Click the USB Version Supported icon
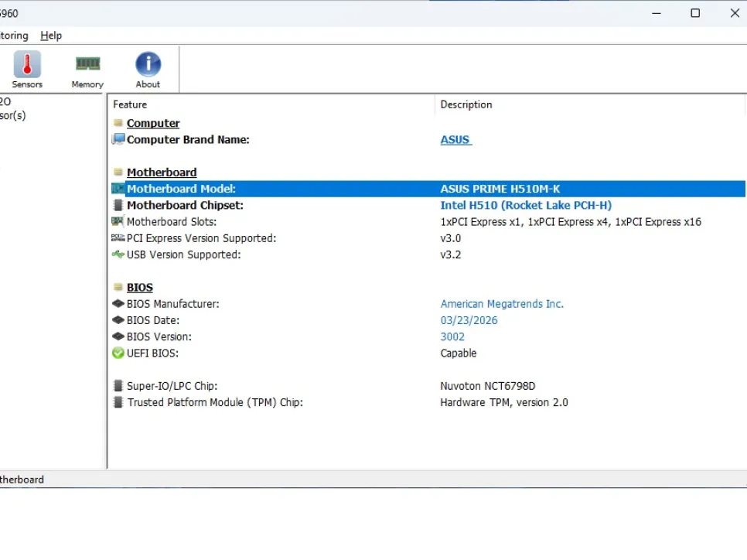The height and width of the screenshot is (560, 747). point(118,254)
